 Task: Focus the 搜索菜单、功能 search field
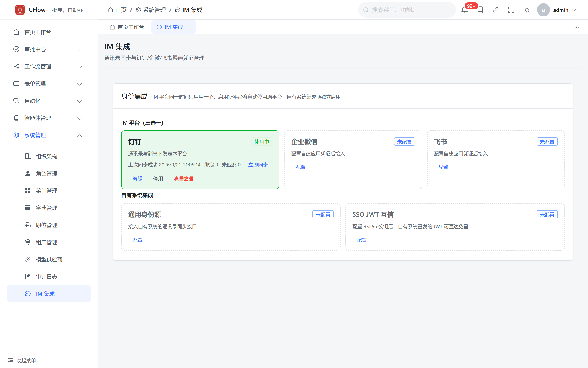point(407,10)
